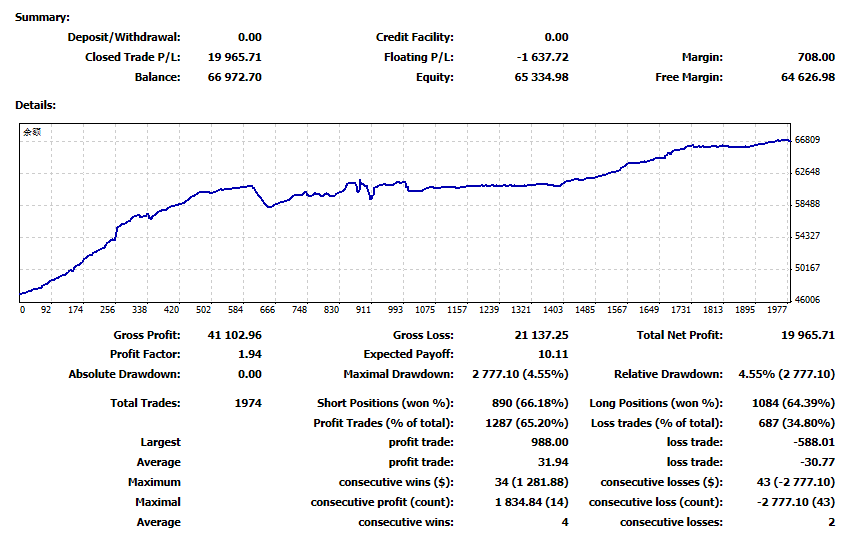Screen dimensions: 867x533
Task: Click the 666 marker on the chart's horizontal axis
Action: pyautogui.click(x=267, y=310)
